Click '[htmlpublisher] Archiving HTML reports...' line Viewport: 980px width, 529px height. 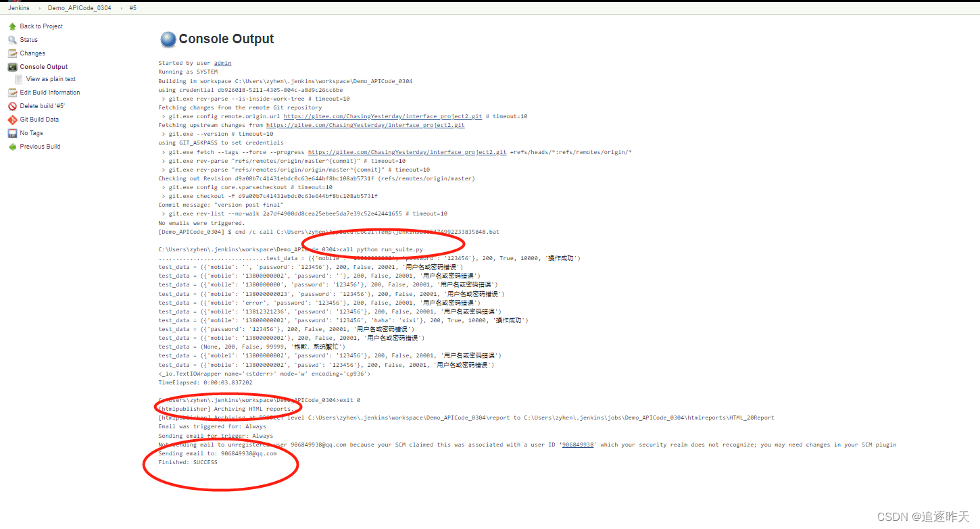point(226,409)
